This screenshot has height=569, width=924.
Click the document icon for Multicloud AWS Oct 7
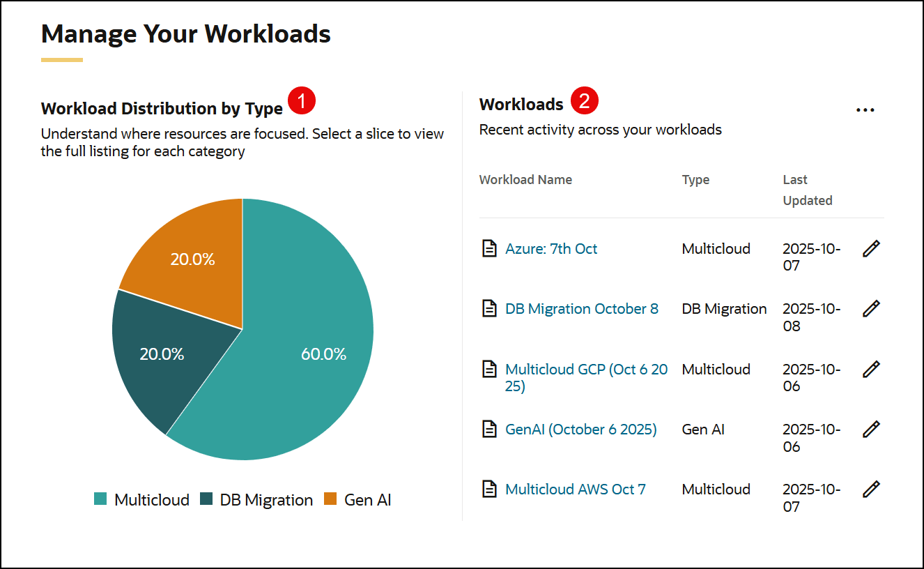(489, 489)
